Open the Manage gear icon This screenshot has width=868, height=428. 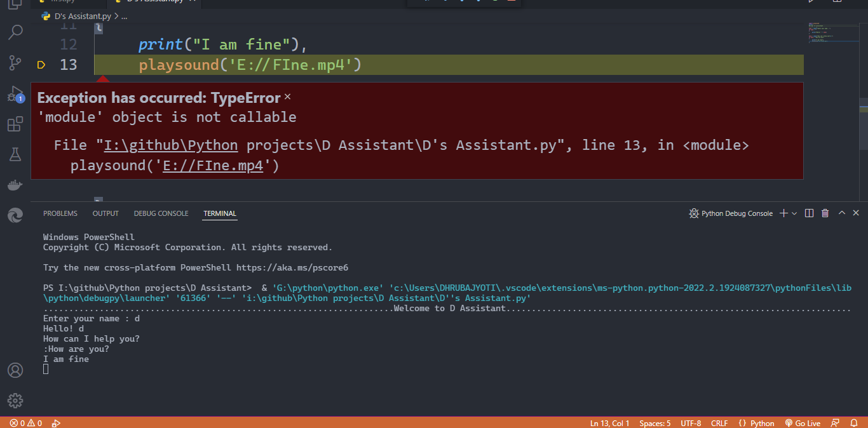(x=15, y=401)
